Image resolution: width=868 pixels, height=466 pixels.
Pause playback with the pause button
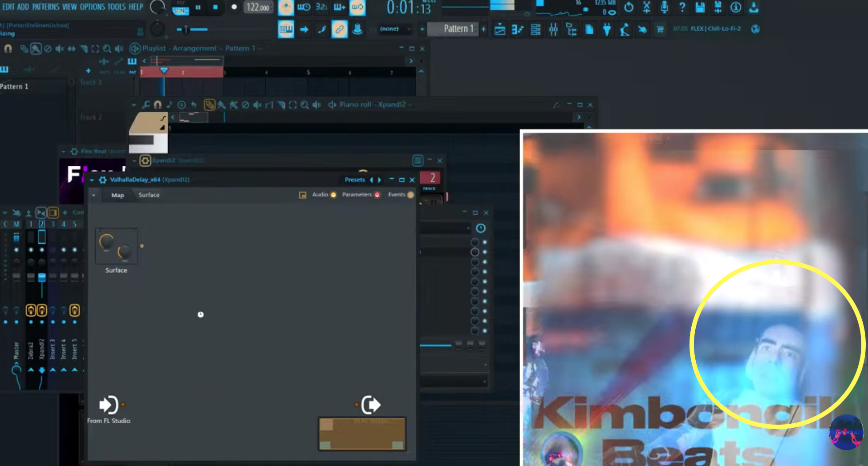tap(198, 8)
